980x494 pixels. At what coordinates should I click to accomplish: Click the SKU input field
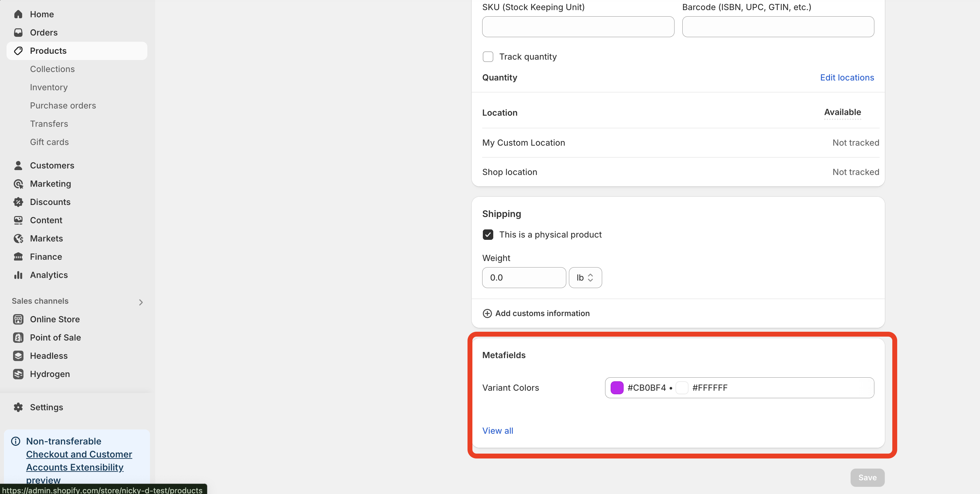click(x=578, y=27)
